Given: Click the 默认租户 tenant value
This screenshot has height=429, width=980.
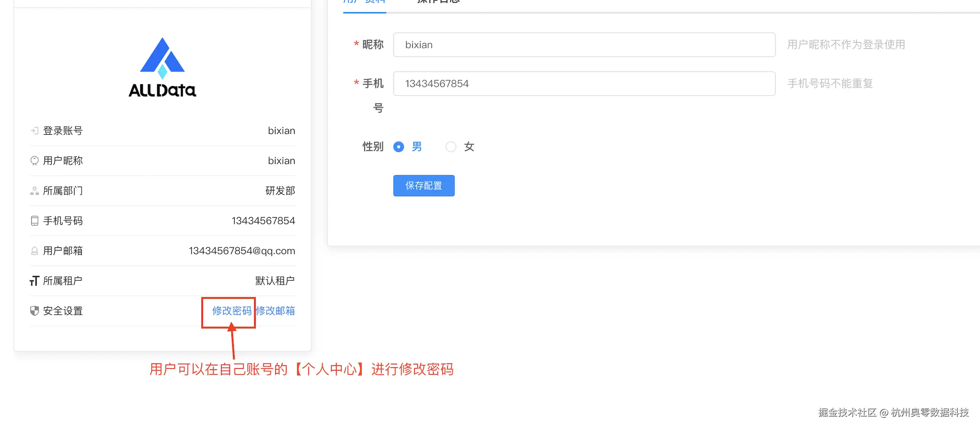Looking at the screenshot, I should click(x=274, y=281).
